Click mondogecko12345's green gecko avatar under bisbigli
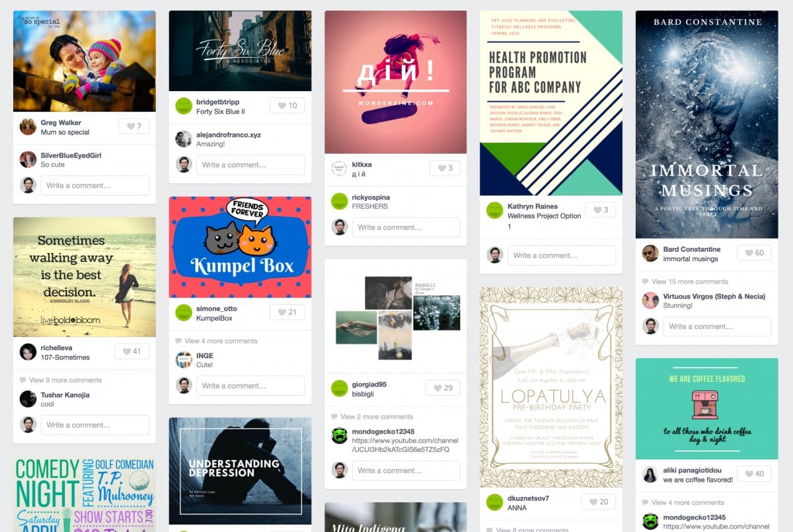Screen dimensions: 793x532 pyautogui.click(x=339, y=436)
